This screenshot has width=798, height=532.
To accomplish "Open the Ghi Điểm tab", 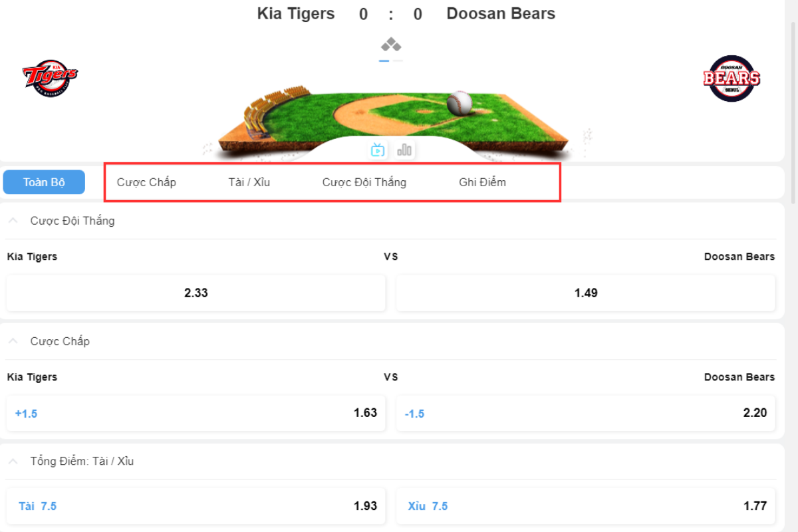I will tap(482, 182).
